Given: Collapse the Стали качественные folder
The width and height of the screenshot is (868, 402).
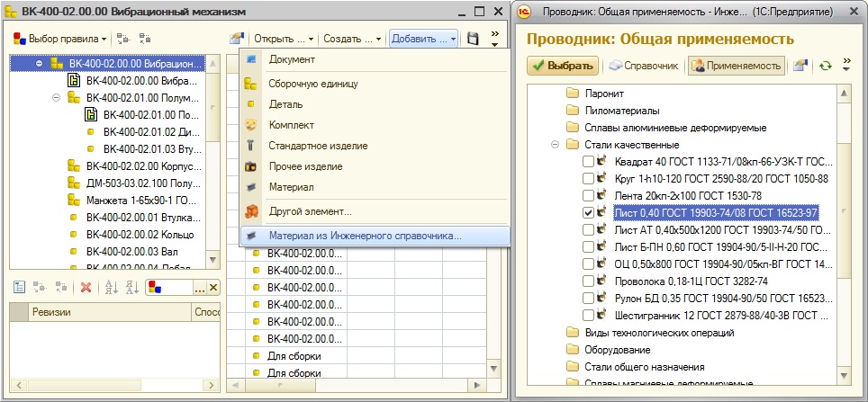Looking at the screenshot, I should 555,145.
